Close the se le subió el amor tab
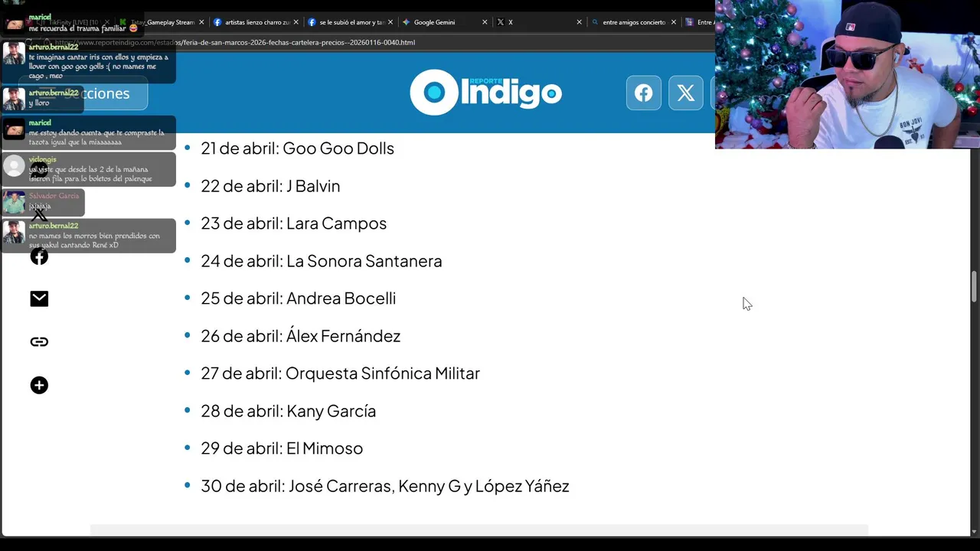 [390, 22]
